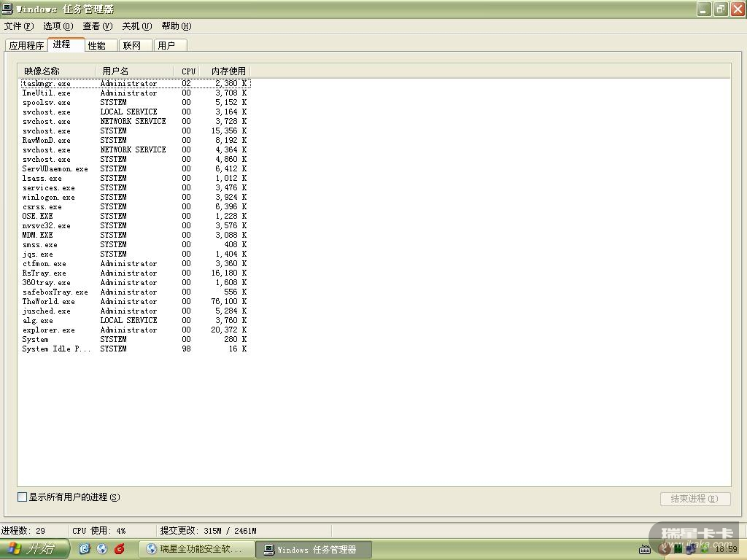This screenshot has width=747, height=560.
Task: Switch to the 应用程序 tab
Action: [x=27, y=45]
